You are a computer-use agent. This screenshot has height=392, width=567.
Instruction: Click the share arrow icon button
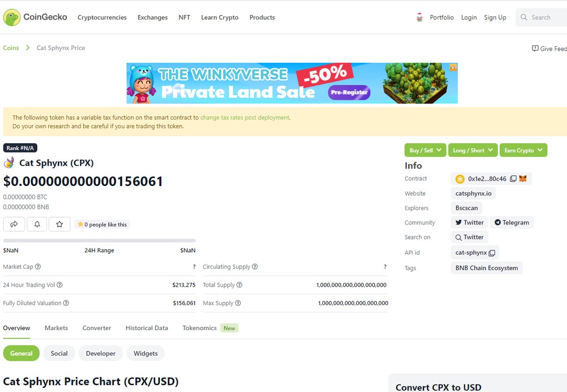14,224
